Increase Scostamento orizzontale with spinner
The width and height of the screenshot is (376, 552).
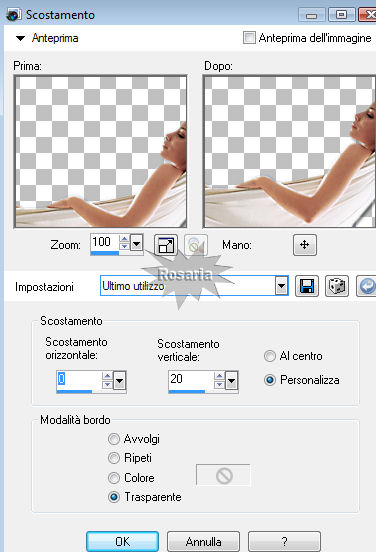(x=107, y=376)
